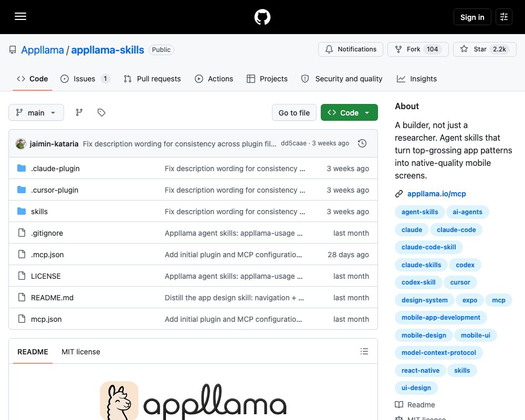
Task: Open jaimin-kataria's profile link
Action: pos(54,144)
